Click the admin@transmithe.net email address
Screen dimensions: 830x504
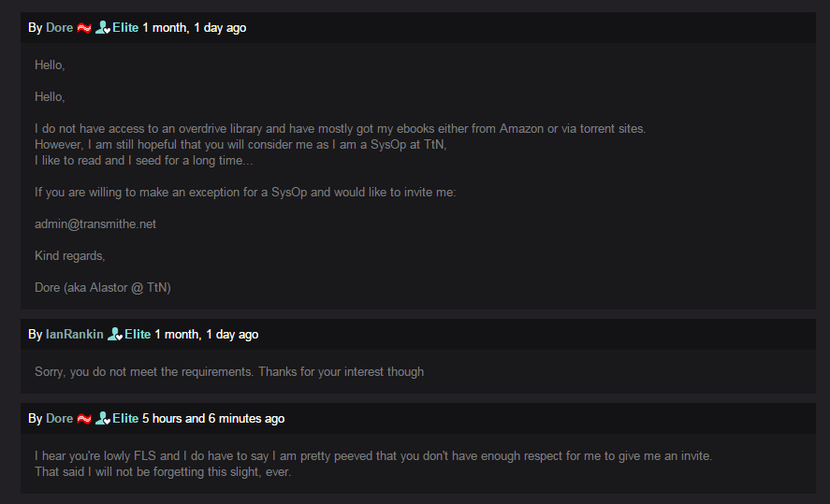(95, 224)
